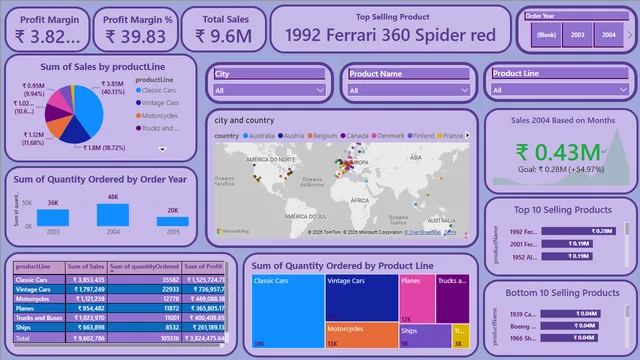The width and height of the screenshot is (640, 360).
Task: Select the 2003 Order Year tile
Action: [577, 35]
